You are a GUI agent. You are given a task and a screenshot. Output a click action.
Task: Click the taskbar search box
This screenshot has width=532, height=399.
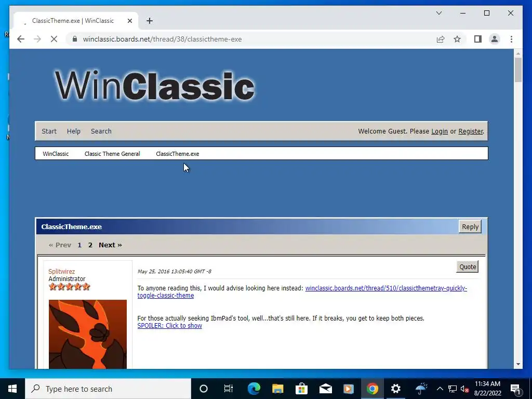[108, 389]
